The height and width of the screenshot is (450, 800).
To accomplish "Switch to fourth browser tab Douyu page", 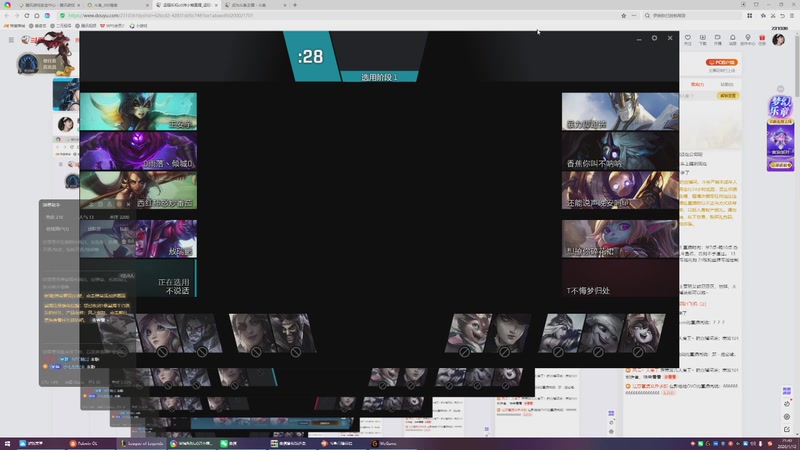I will click(x=255, y=5).
